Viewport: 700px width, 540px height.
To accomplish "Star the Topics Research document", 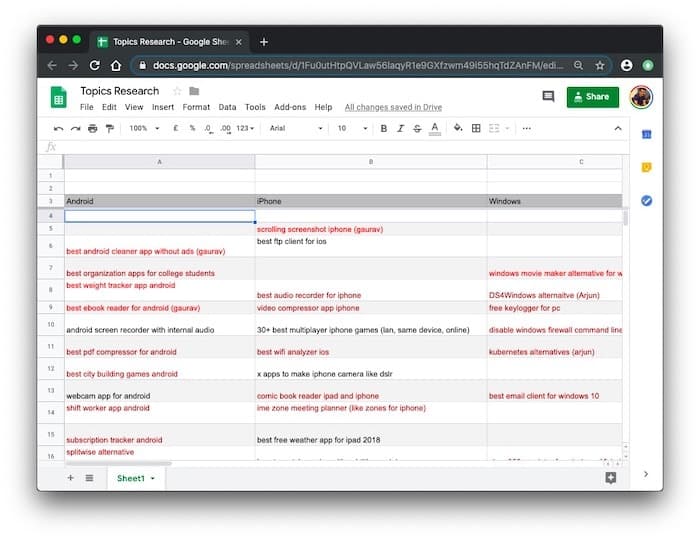I will pyautogui.click(x=177, y=91).
